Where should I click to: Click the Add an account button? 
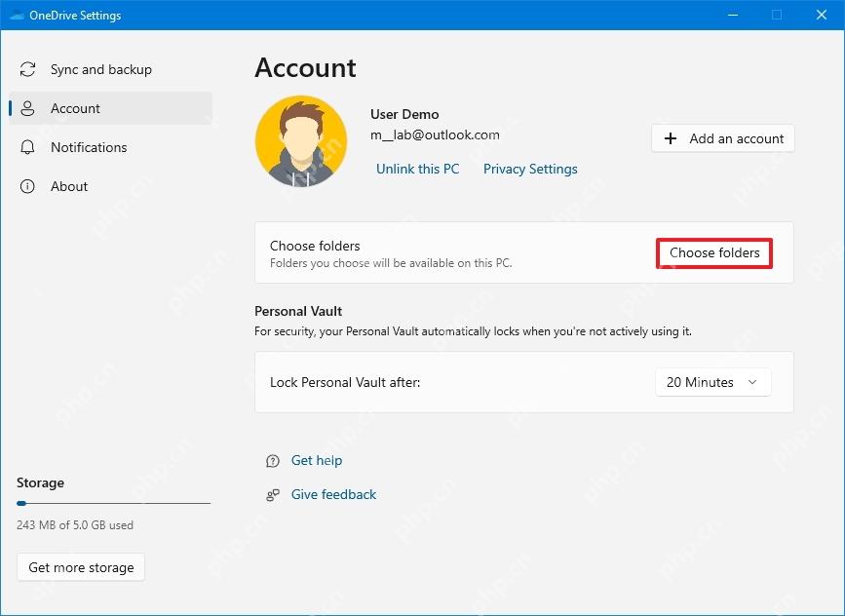click(x=722, y=138)
